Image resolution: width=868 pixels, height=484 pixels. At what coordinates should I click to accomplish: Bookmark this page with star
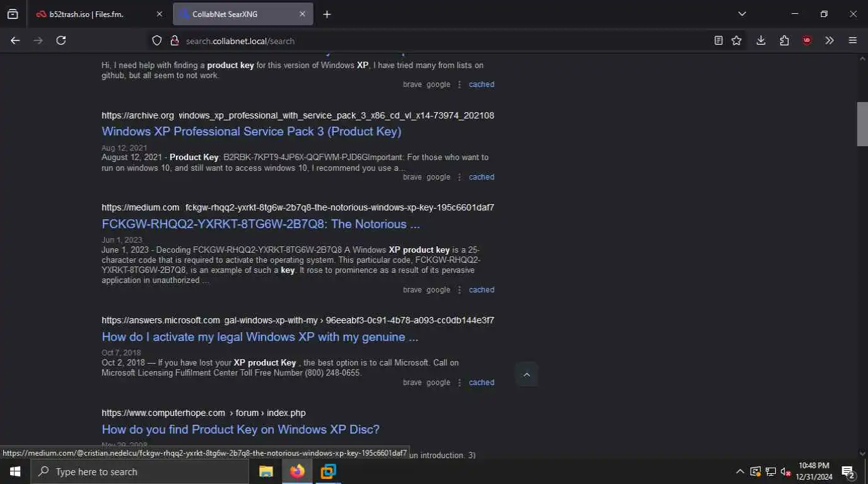pyautogui.click(x=736, y=40)
